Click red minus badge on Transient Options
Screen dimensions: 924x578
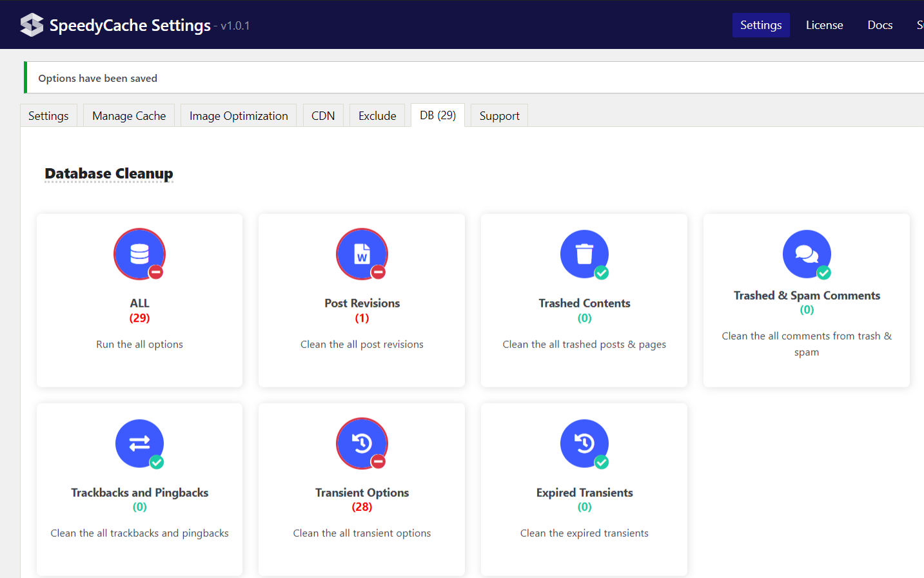378,461
